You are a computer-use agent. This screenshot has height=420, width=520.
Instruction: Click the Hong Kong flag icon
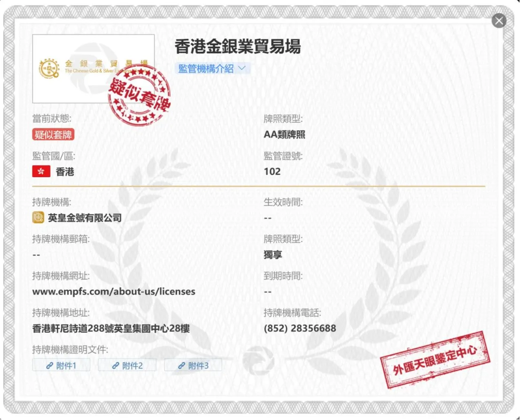pos(41,171)
